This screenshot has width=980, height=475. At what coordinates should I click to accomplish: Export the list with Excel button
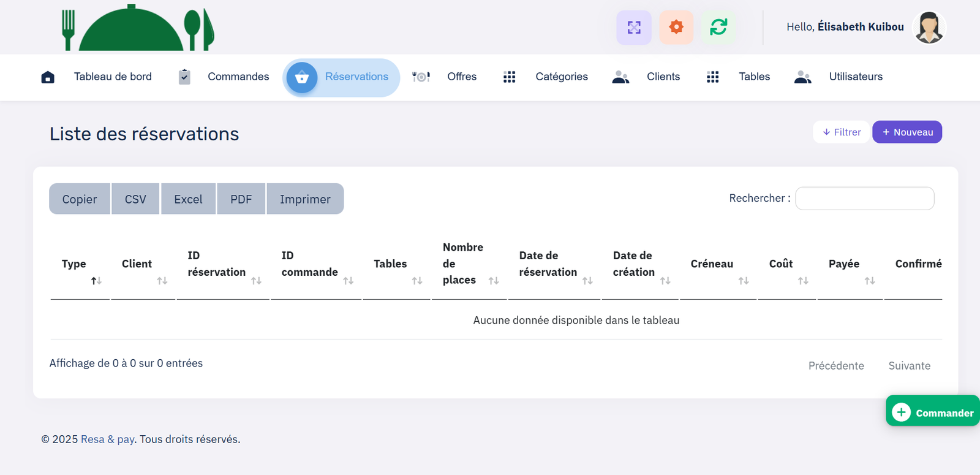pyautogui.click(x=188, y=199)
